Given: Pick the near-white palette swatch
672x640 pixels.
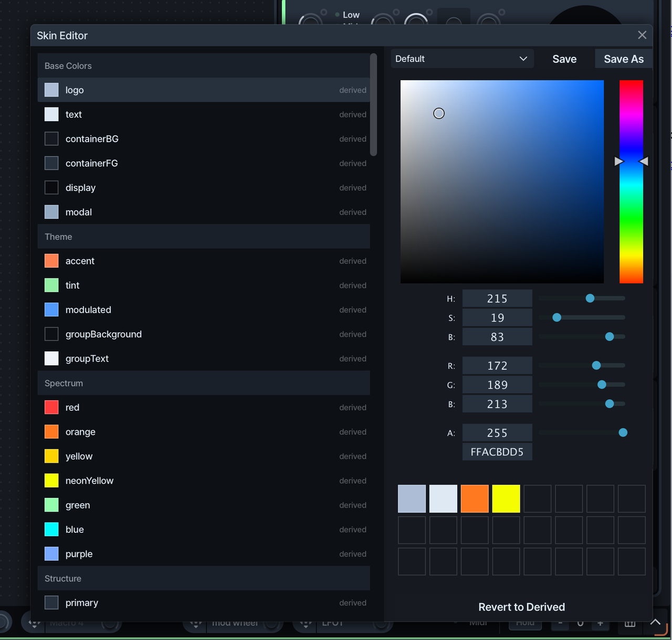Looking at the screenshot, I should pos(443,498).
